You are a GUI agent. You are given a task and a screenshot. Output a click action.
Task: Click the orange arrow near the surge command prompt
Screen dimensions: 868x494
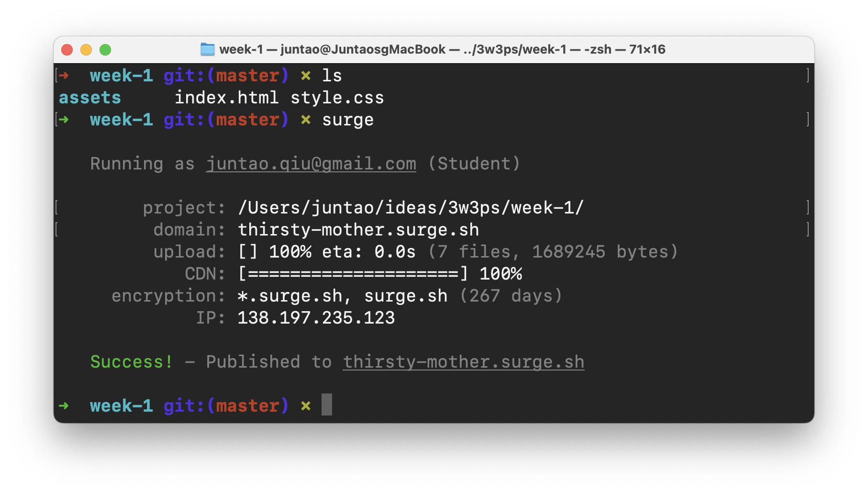(x=64, y=120)
